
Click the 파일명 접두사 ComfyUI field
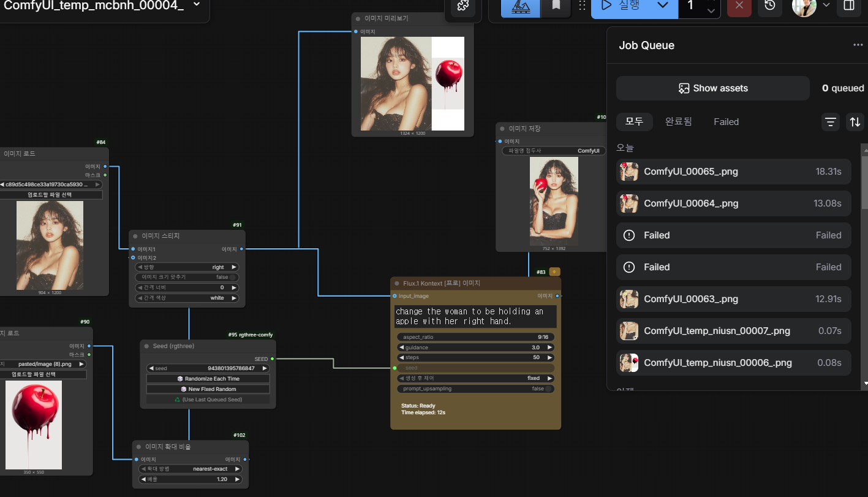click(x=554, y=151)
